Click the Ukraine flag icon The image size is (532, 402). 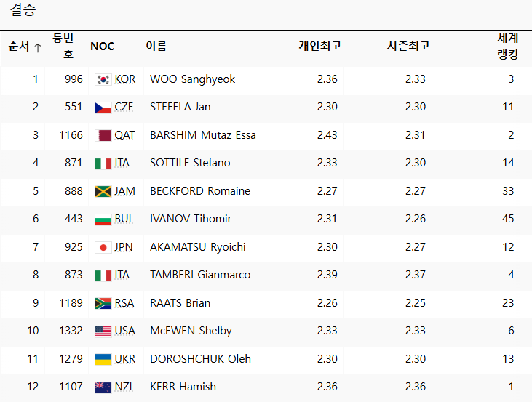tap(103, 359)
